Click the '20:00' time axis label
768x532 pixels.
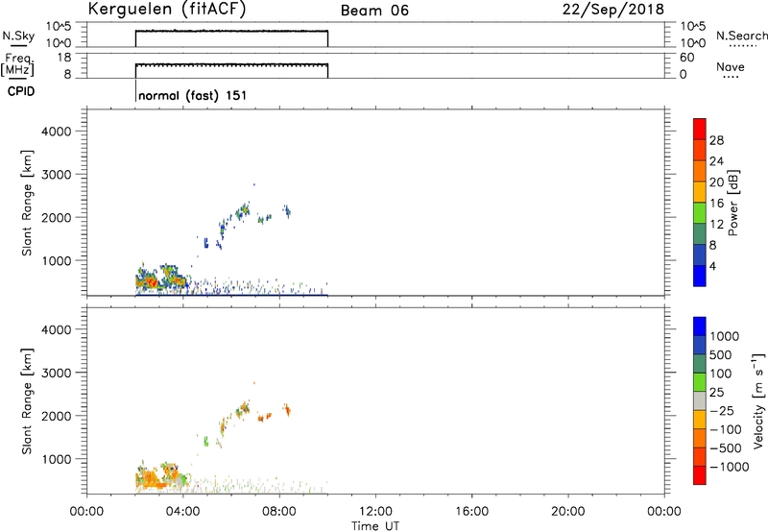tap(568, 512)
